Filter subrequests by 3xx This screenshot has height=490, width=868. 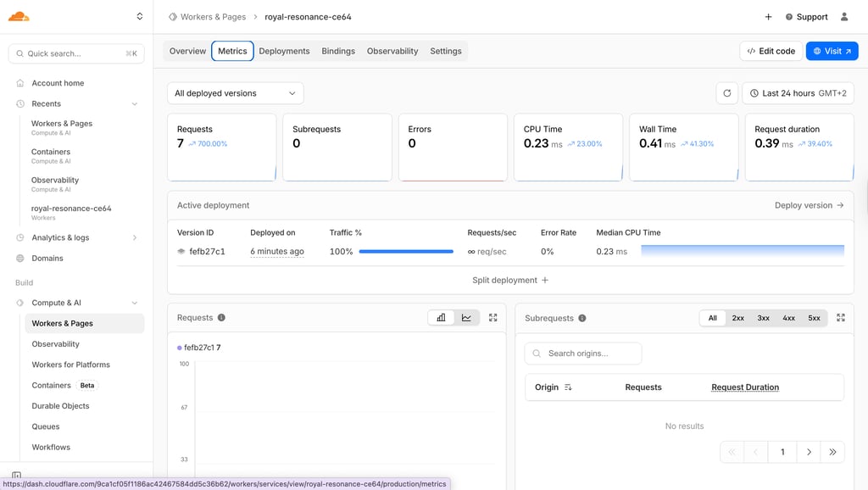point(764,319)
